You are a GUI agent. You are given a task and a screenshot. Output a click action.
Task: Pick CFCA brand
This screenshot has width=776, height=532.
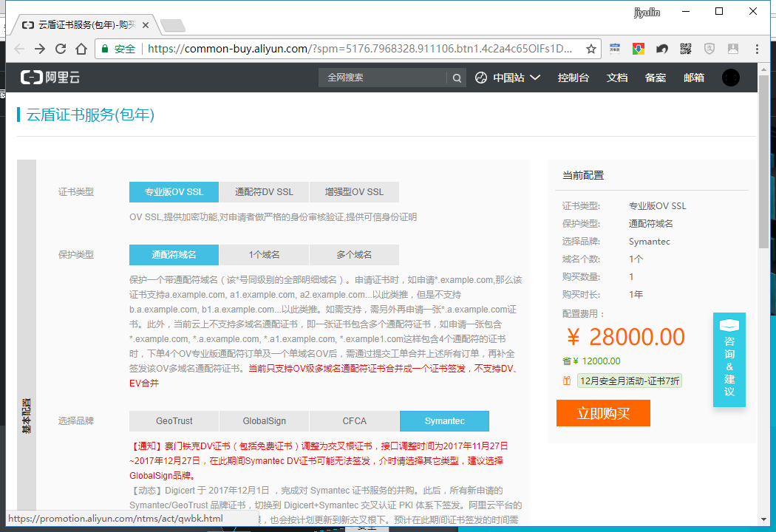coord(354,421)
